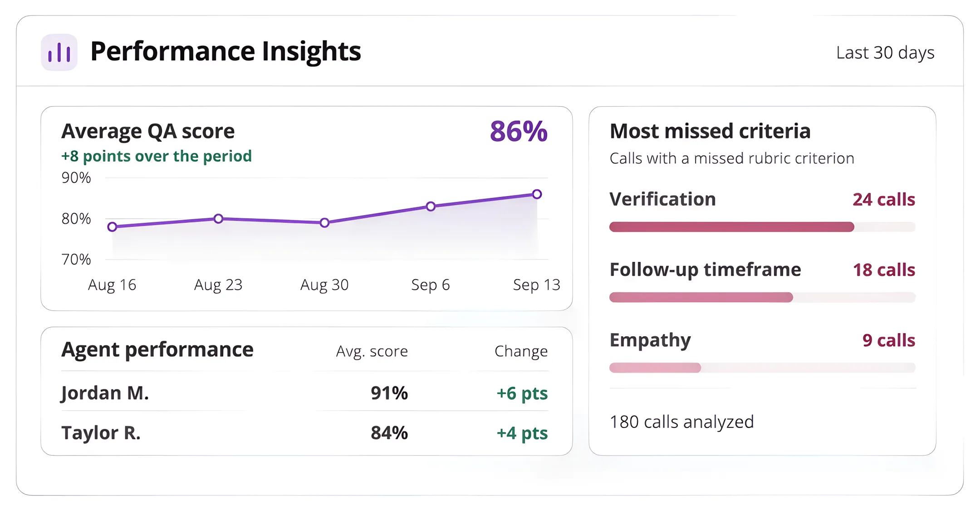Click the Follow-up timeframe progress bar

762,297
